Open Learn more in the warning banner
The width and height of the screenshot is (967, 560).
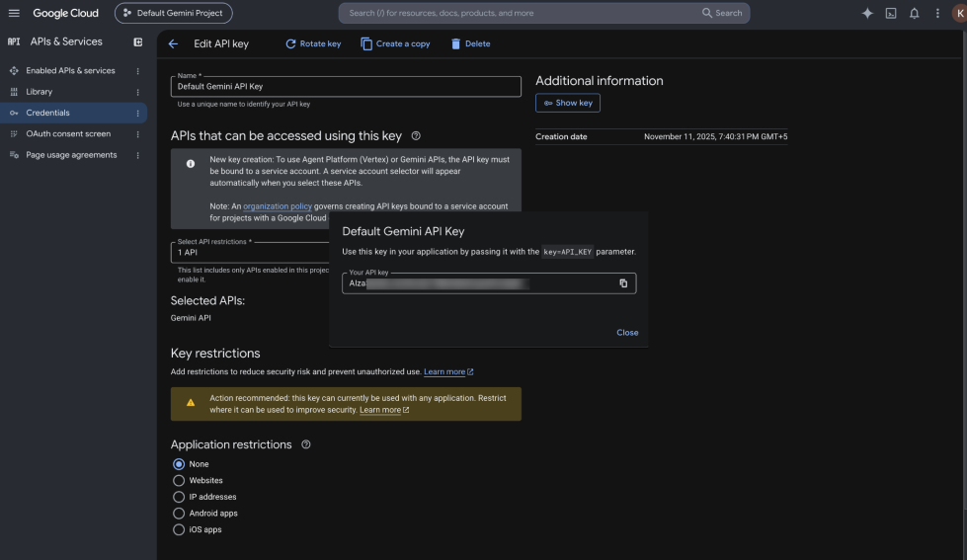coord(384,410)
